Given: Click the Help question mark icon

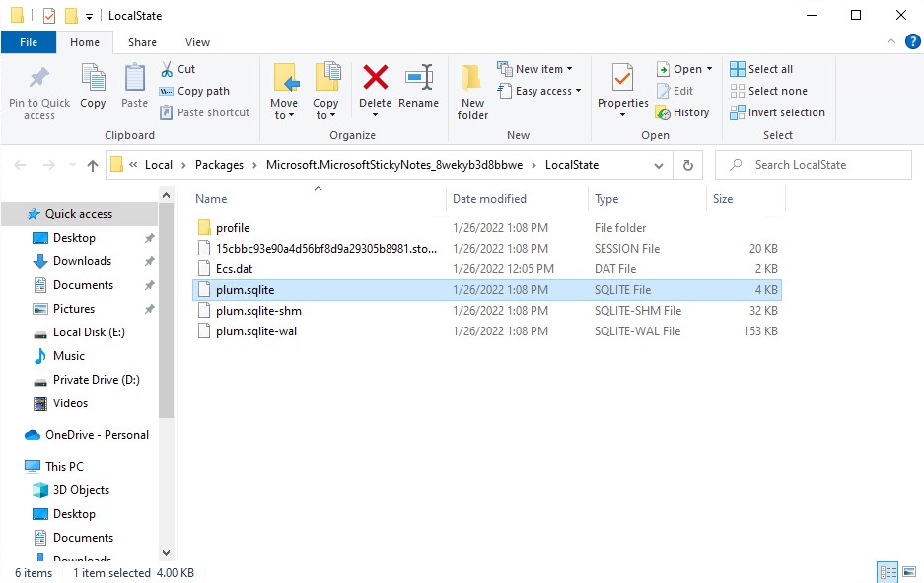Looking at the screenshot, I should pyautogui.click(x=912, y=42).
